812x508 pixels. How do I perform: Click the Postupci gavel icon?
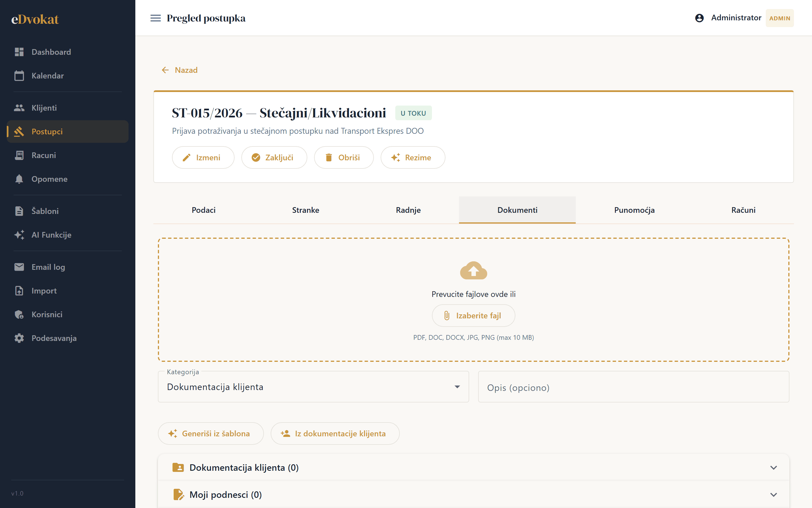[x=19, y=131]
